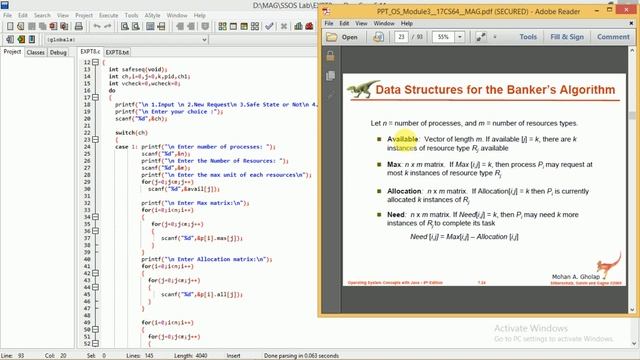Click the Undo arrow in Dev-C++ toolbar
The image size is (640, 360).
[x=97, y=26]
